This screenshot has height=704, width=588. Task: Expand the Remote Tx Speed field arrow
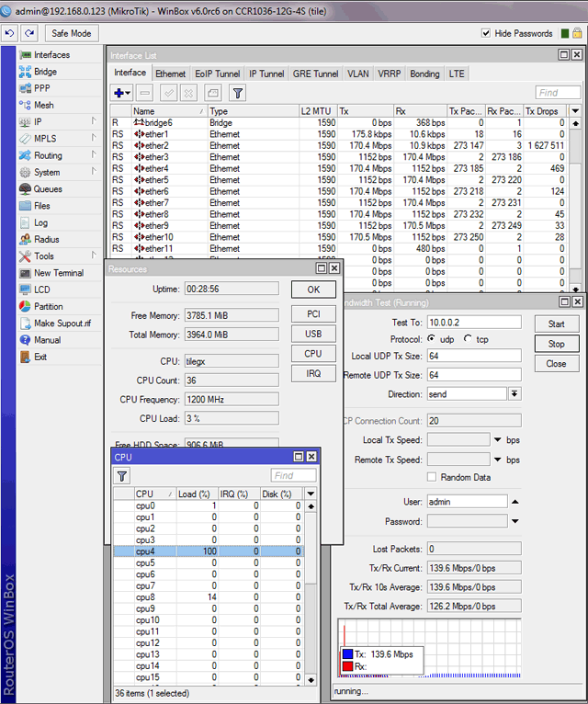[498, 460]
